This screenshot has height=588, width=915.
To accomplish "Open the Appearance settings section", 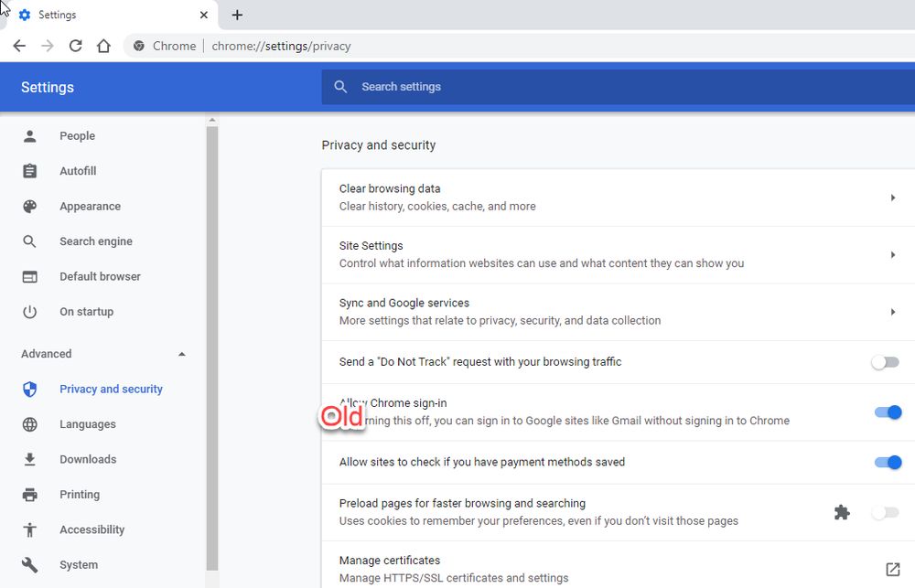I will pyautogui.click(x=90, y=207).
